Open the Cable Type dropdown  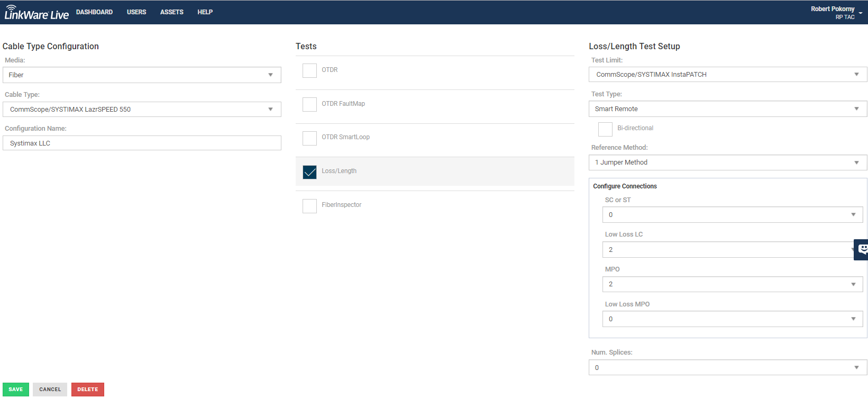pyautogui.click(x=142, y=109)
